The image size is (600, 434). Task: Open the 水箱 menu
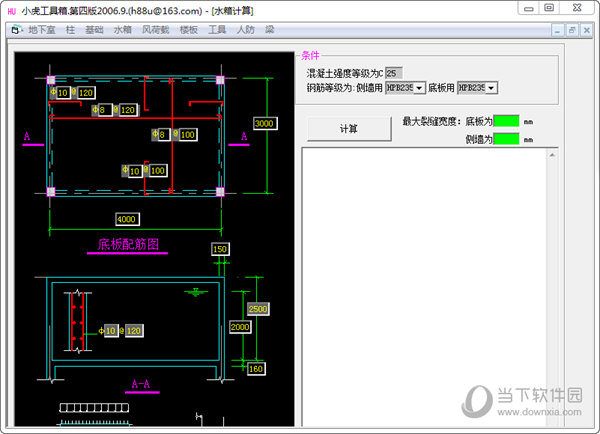pyautogui.click(x=122, y=30)
